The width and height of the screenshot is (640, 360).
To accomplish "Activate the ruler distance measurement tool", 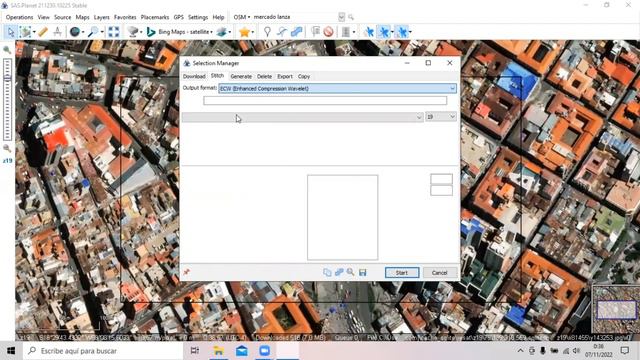I will [43, 32].
